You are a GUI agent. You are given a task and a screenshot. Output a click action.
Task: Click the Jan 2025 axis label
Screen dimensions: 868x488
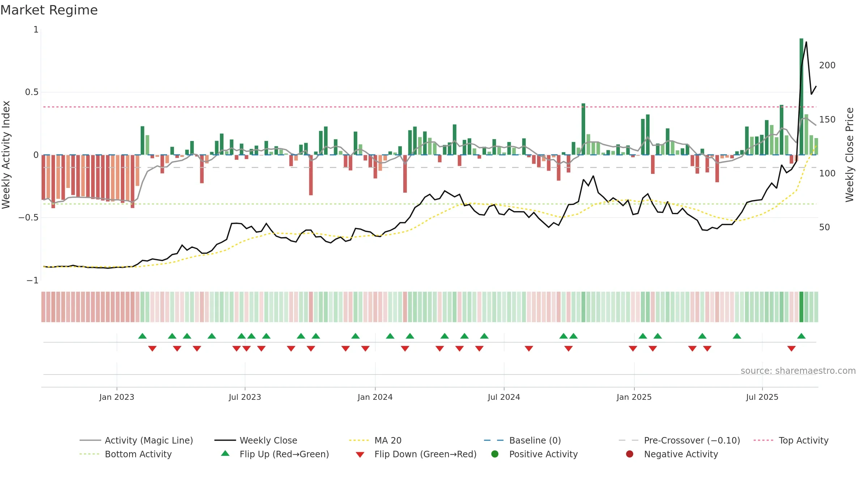(x=634, y=397)
